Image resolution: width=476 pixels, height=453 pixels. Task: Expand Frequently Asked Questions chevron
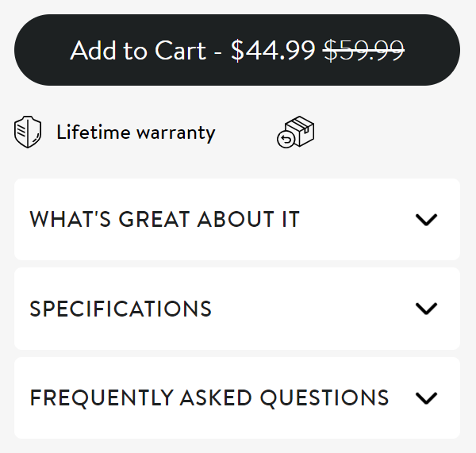pyautogui.click(x=426, y=397)
